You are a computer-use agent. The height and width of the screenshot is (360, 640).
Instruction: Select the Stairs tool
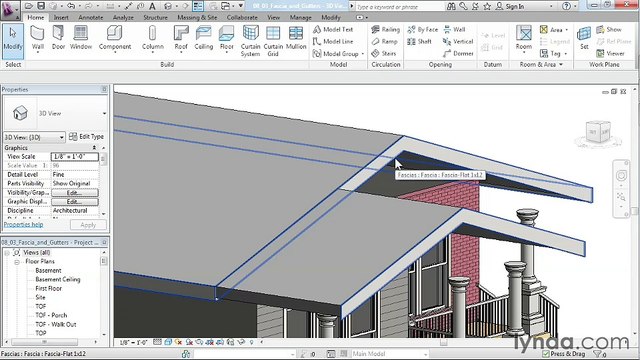[384, 53]
